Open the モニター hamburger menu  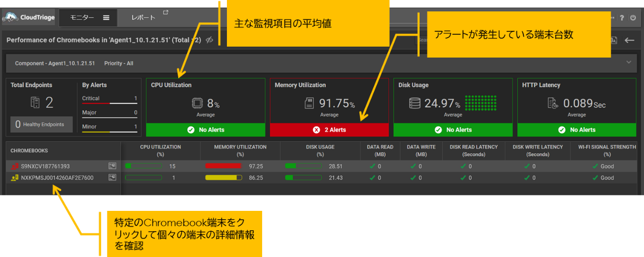(x=106, y=18)
